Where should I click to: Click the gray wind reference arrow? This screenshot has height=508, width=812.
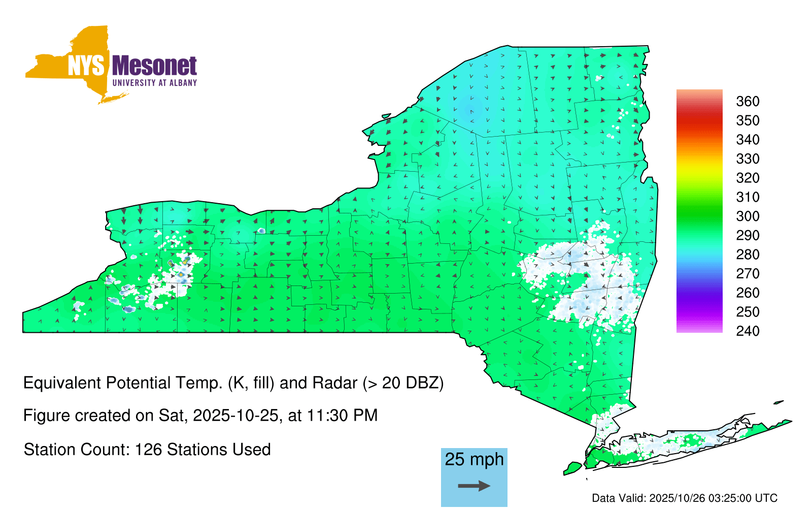[474, 486]
